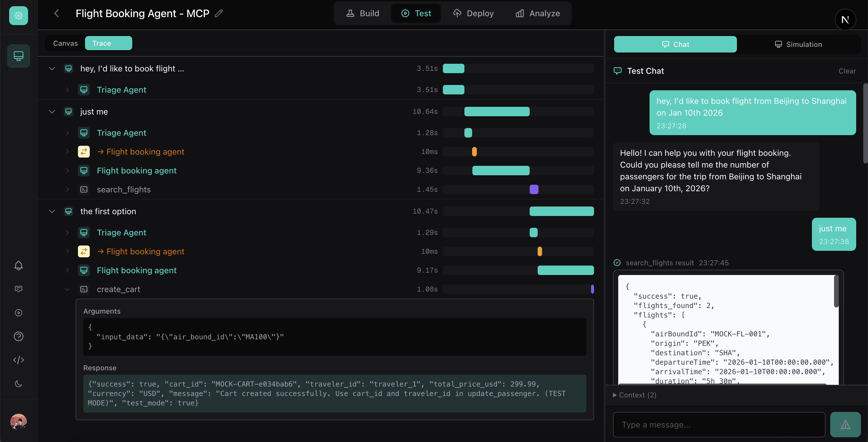The height and width of the screenshot is (442, 868).
Task: Switch to Simulation mode
Action: click(798, 45)
